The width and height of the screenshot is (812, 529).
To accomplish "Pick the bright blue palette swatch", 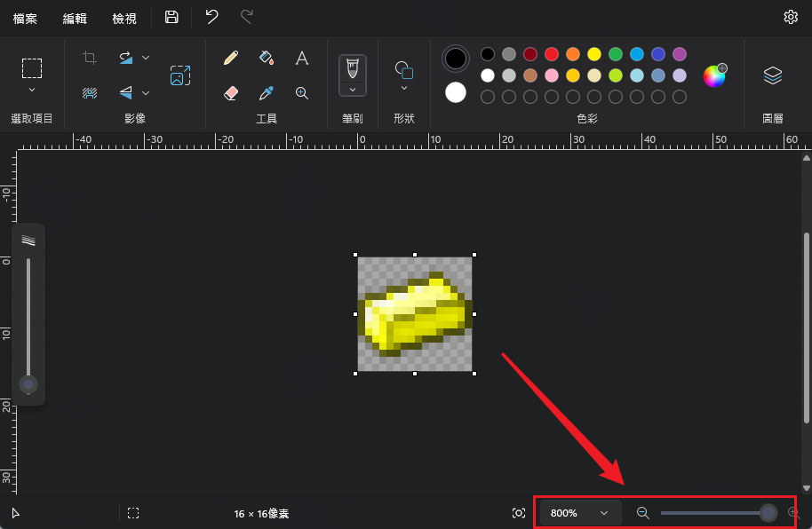I will (x=637, y=54).
